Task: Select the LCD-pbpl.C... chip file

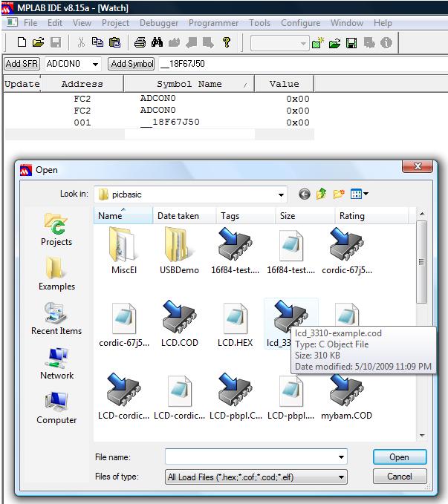Action: (x=236, y=396)
